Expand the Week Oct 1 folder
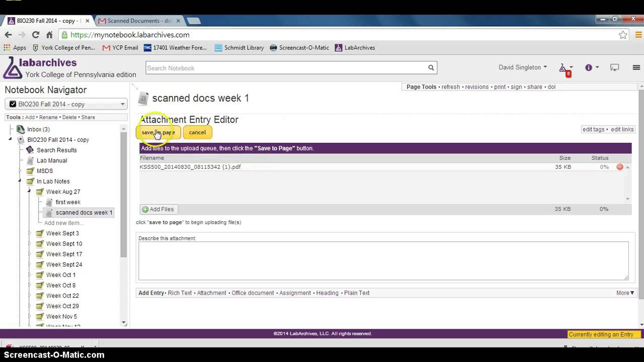The width and height of the screenshot is (644, 362). (x=29, y=275)
